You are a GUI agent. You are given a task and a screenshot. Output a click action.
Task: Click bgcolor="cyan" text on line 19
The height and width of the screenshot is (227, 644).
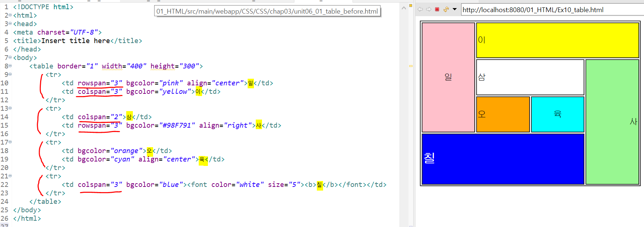pos(106,159)
